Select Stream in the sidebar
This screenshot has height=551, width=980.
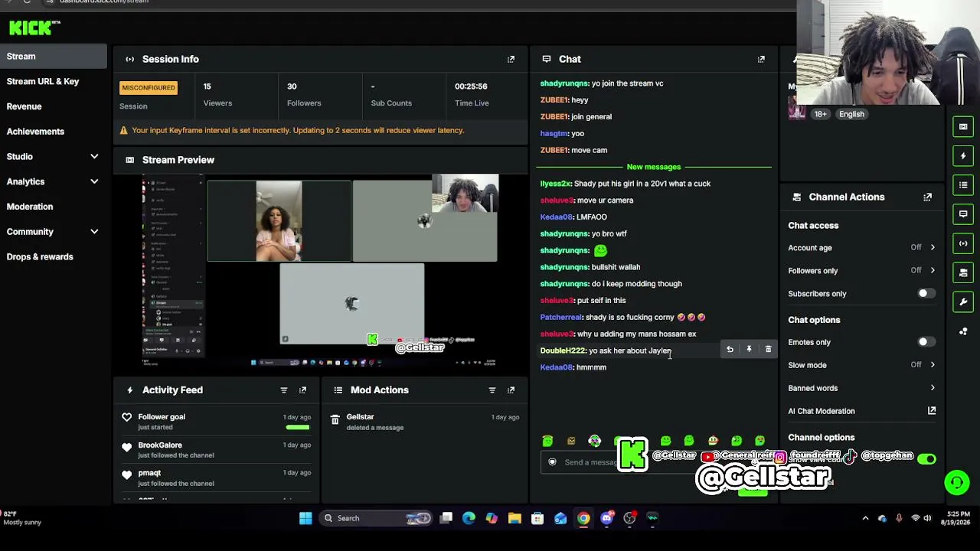click(x=54, y=57)
